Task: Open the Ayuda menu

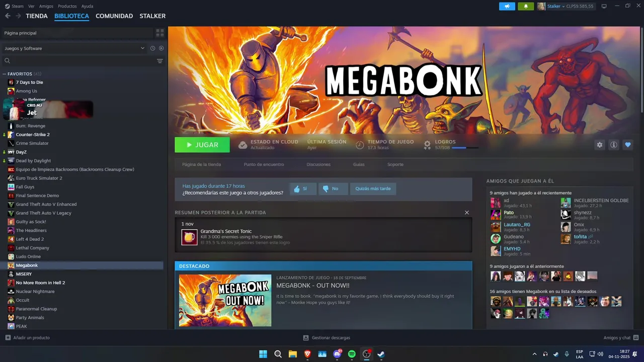Action: 87,6
